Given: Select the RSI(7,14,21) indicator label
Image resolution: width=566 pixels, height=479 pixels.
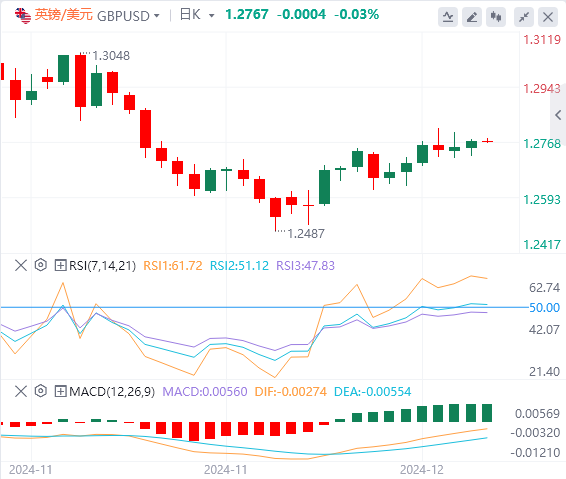Looking at the screenshot, I should [103, 266].
